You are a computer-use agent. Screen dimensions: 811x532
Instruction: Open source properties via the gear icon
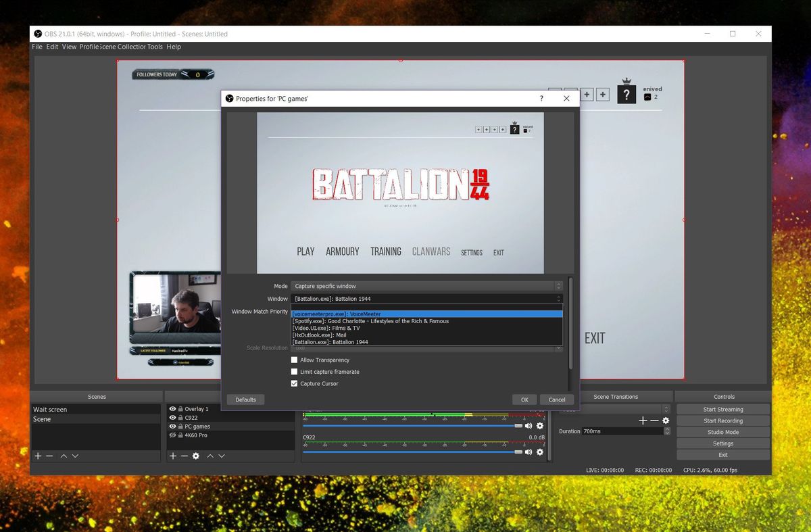click(195, 456)
